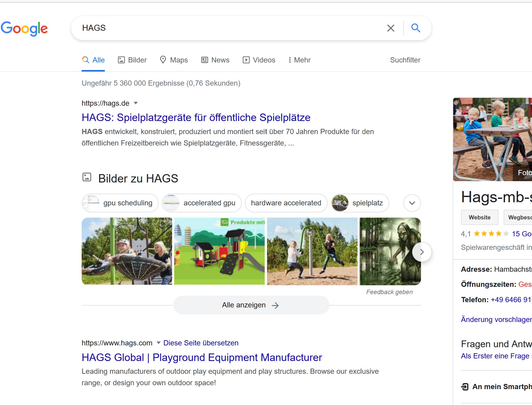Click the blue magnifier search icon
532x405 pixels.
(x=416, y=28)
